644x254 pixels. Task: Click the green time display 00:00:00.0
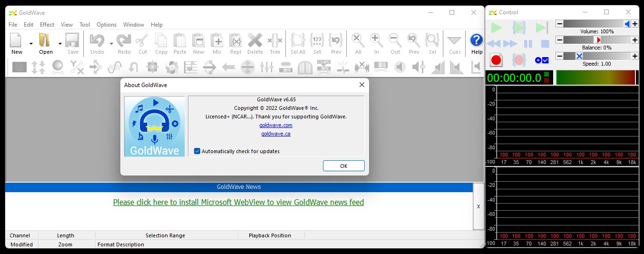click(x=514, y=78)
